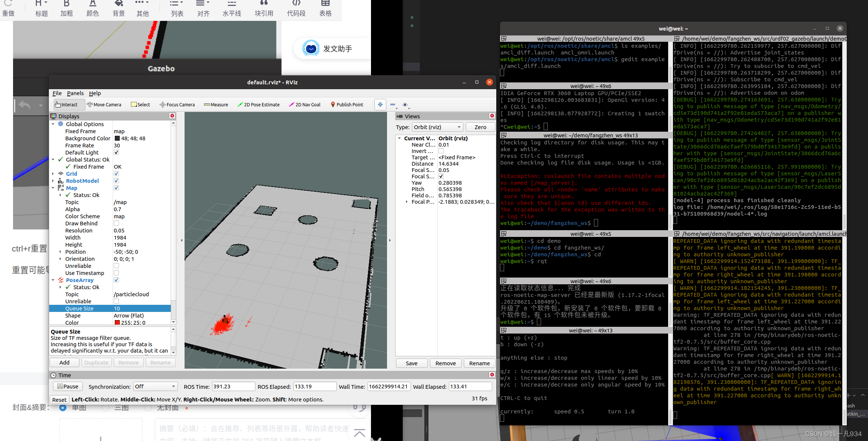868x441 pixels.
Task: Disable the RobotModel display checkbox
Action: point(116,181)
